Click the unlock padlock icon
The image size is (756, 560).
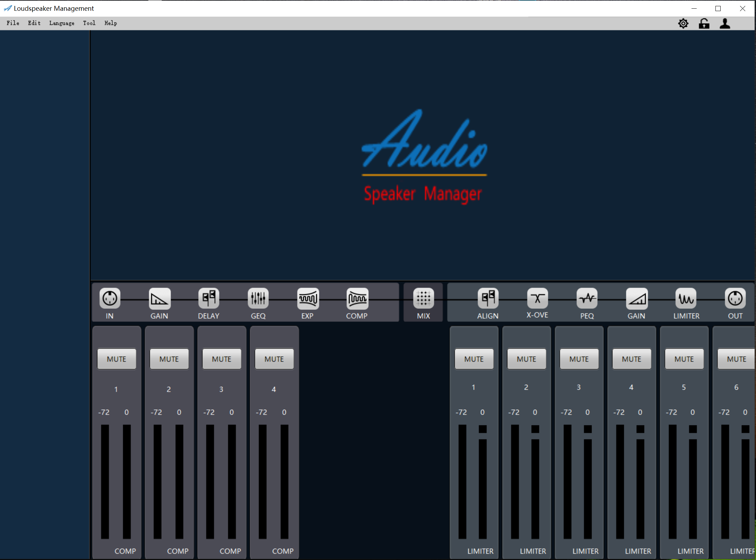click(704, 24)
